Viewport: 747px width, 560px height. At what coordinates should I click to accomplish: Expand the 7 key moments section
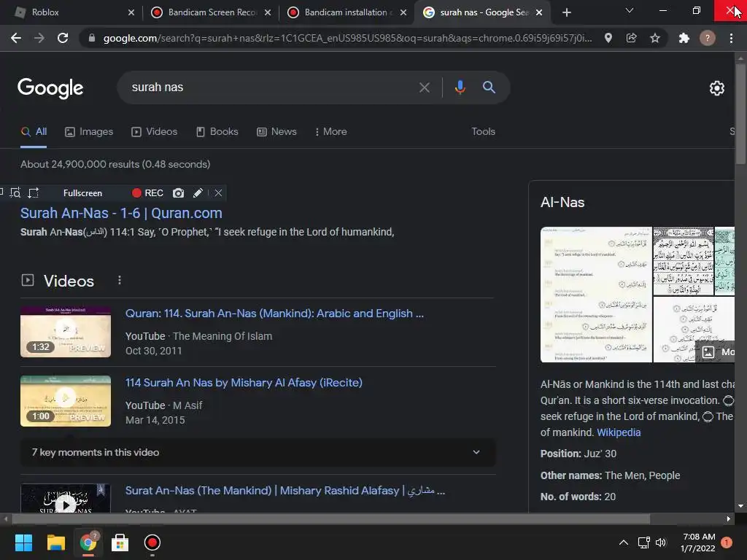[258, 452]
